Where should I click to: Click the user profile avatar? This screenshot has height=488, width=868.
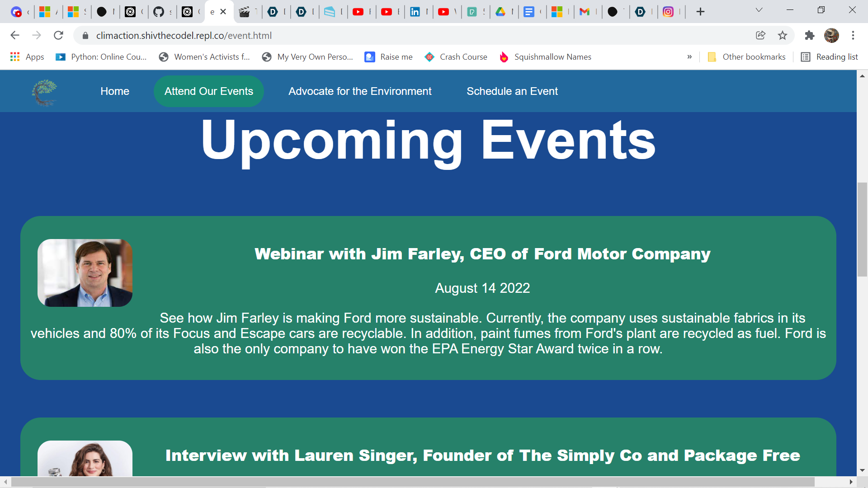point(831,35)
